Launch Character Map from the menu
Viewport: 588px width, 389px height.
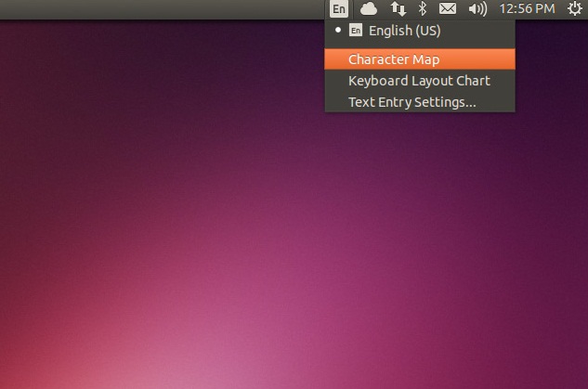(420, 59)
